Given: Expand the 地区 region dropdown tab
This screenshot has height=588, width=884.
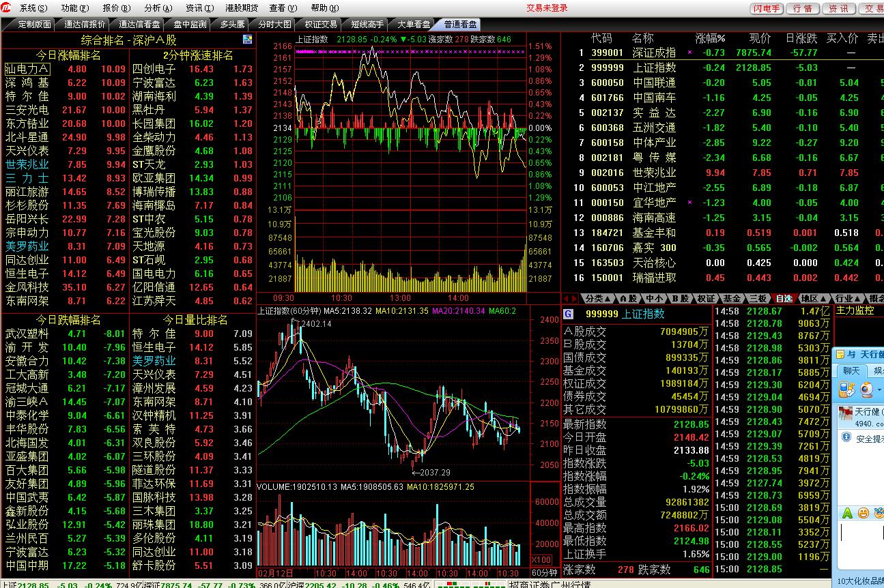Looking at the screenshot, I should pyautogui.click(x=813, y=299).
